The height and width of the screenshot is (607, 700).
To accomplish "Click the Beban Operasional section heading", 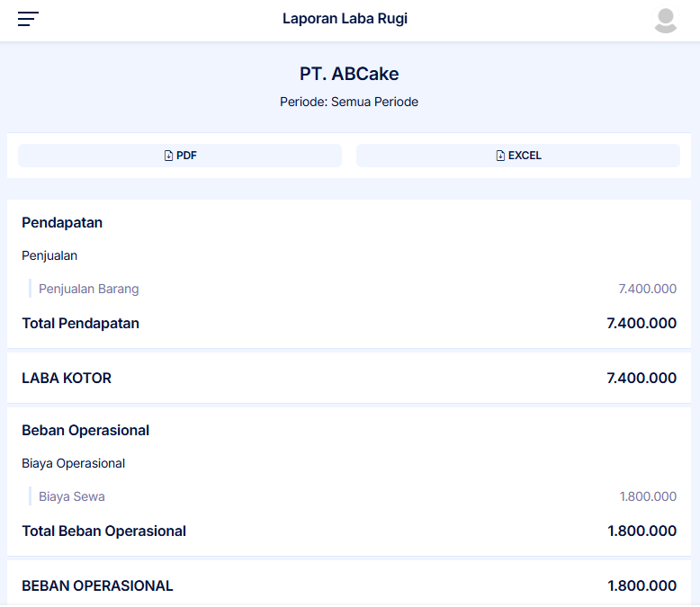I will click(85, 430).
